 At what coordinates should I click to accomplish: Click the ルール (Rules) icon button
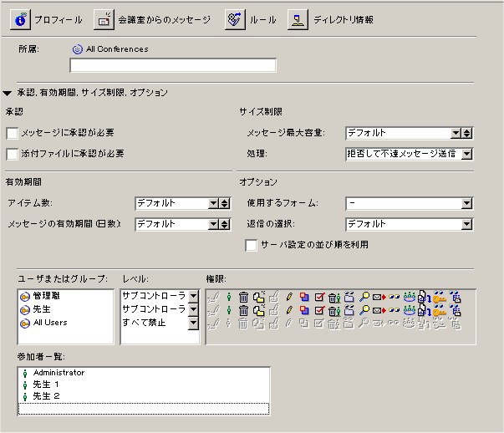point(235,19)
